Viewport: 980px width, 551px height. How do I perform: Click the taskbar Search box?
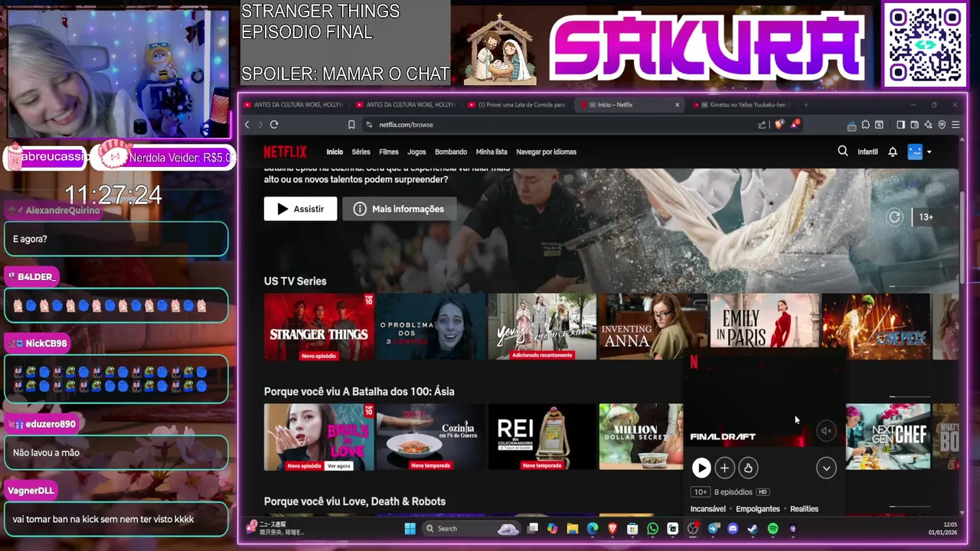(471, 528)
